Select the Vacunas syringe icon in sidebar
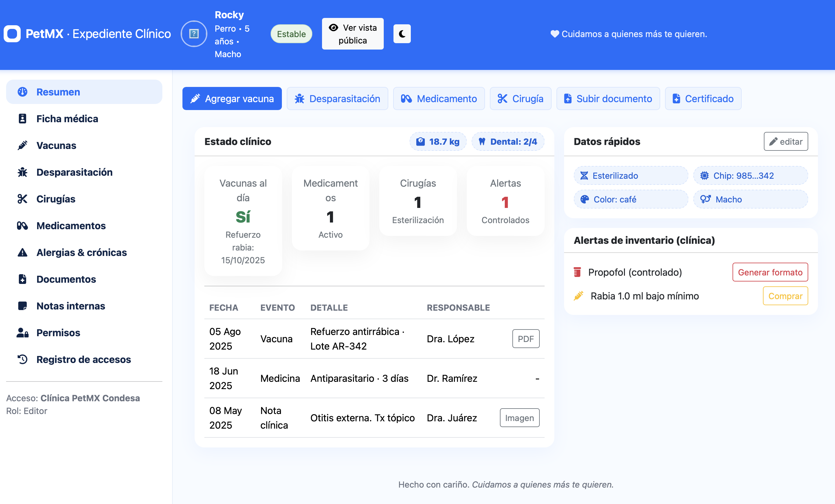This screenshot has width=835, height=504. pyautogui.click(x=23, y=145)
